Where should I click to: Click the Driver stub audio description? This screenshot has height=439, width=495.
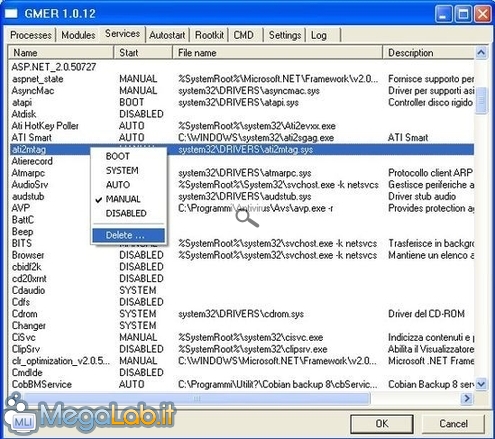pyautogui.click(x=422, y=197)
